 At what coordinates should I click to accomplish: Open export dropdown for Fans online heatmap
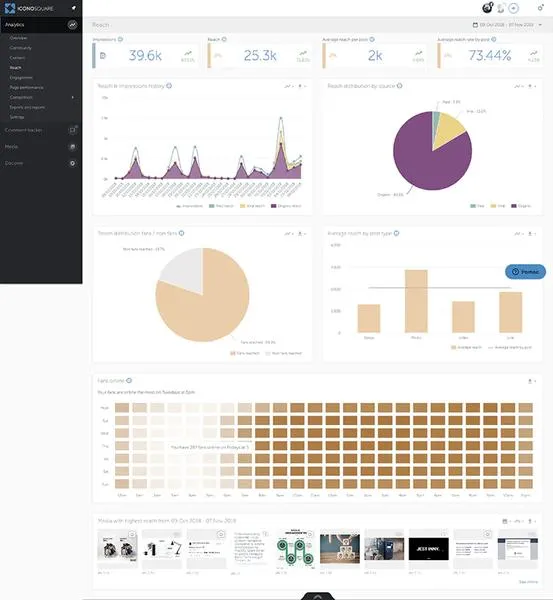tap(532, 381)
